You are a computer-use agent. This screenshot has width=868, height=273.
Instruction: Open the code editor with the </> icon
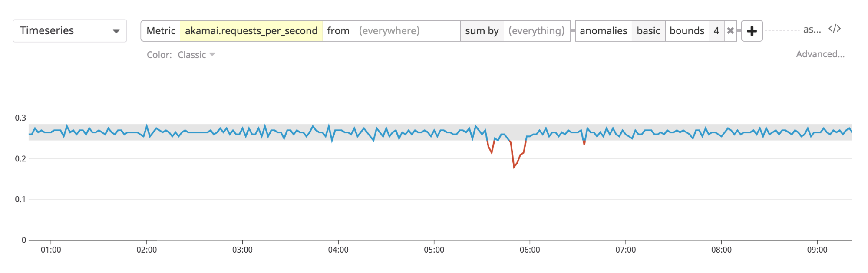tap(835, 29)
